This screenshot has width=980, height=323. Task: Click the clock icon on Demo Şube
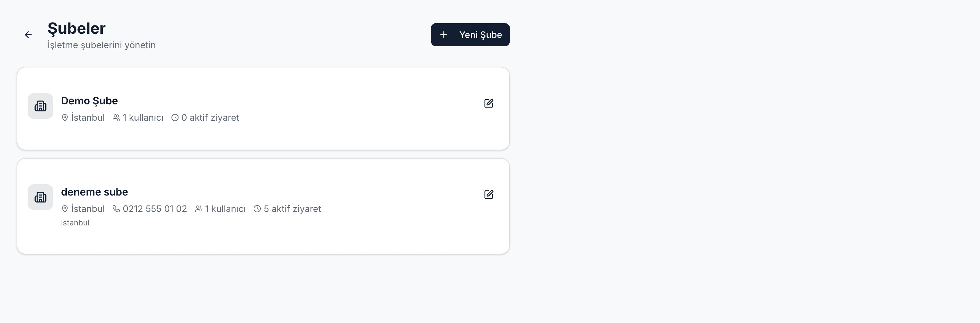click(175, 118)
